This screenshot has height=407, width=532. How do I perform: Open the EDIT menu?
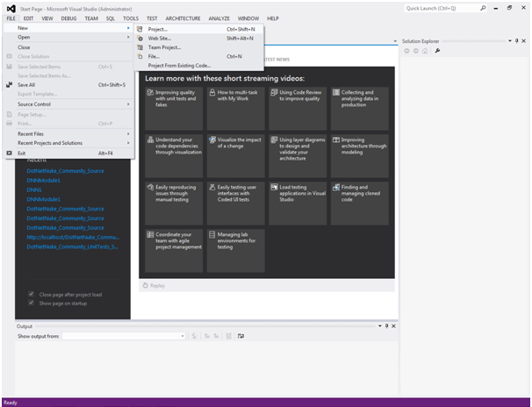click(28, 18)
